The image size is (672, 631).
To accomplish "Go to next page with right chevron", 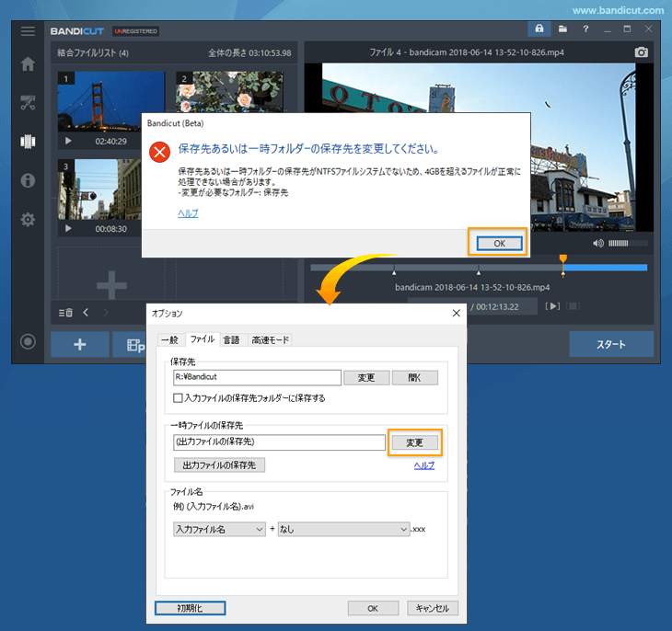I will tap(106, 313).
